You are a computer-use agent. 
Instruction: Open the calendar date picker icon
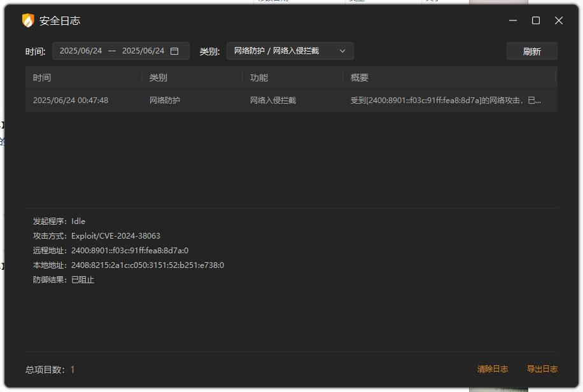click(x=174, y=51)
